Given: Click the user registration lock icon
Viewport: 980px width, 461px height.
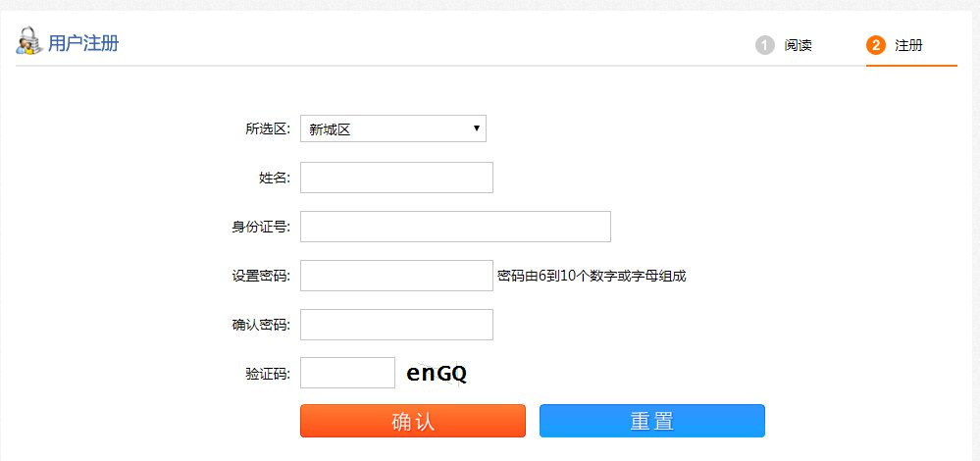Looking at the screenshot, I should (x=28, y=42).
